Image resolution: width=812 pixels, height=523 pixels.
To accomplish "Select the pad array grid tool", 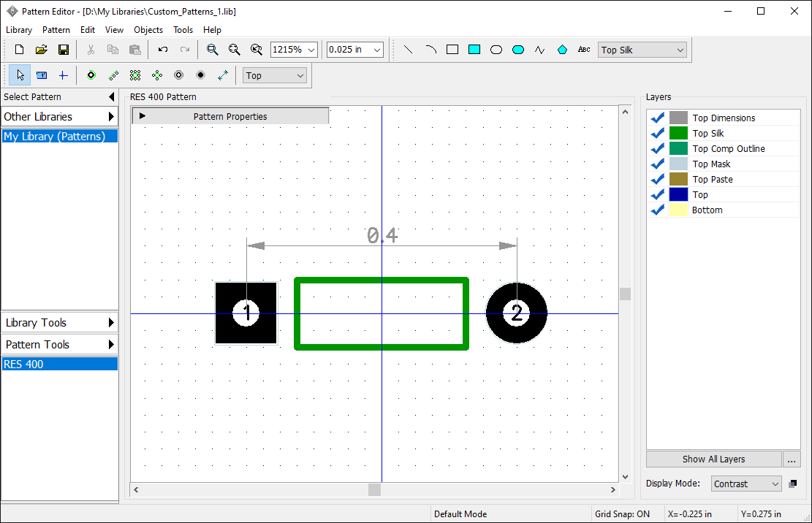I will pos(135,75).
